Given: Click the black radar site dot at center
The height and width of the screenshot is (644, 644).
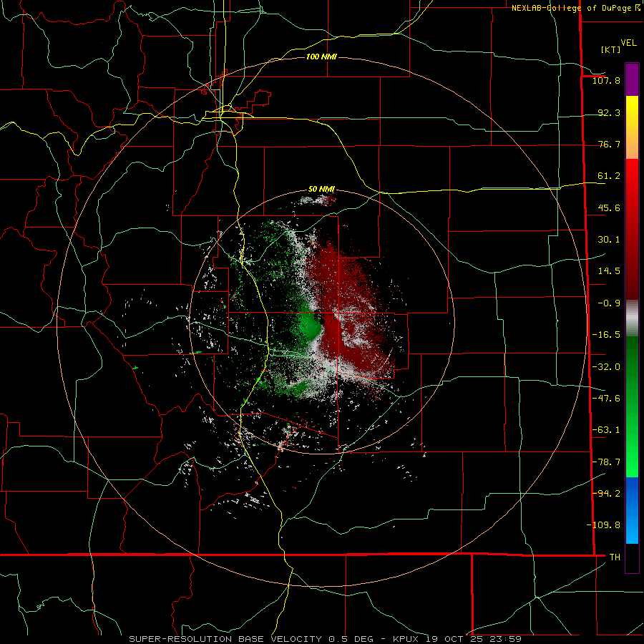Looking at the screenshot, I should click(323, 321).
